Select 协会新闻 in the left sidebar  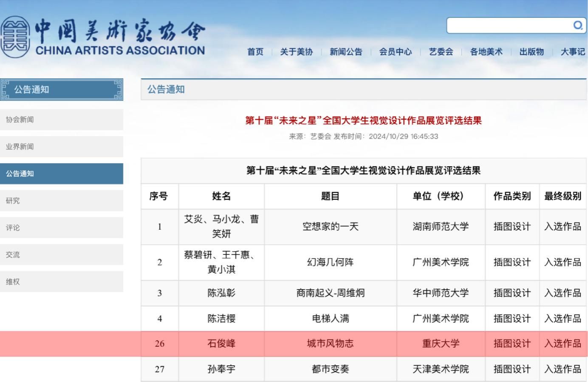click(62, 120)
